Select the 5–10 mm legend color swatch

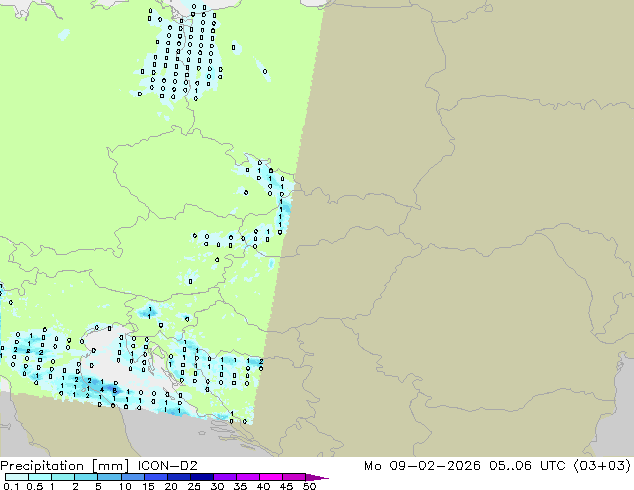(109, 477)
